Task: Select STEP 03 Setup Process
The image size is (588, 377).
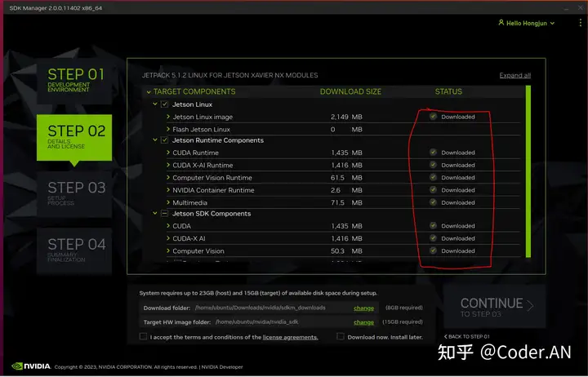Action: tap(74, 194)
